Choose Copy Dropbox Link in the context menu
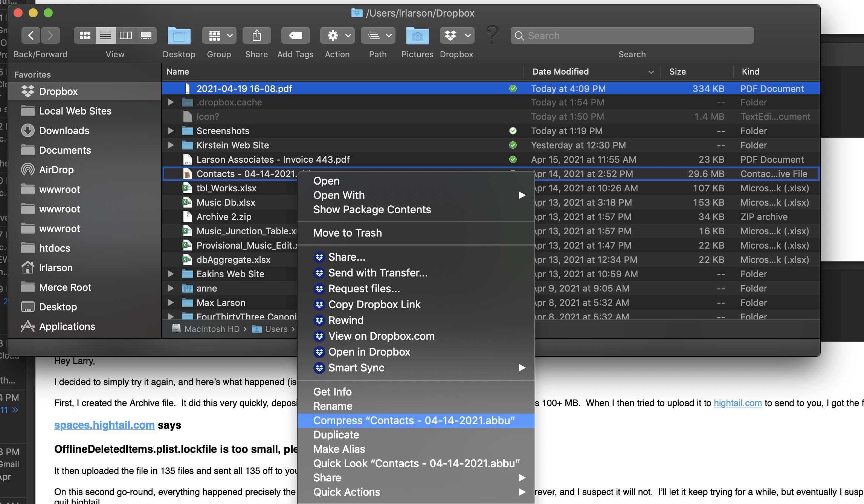The image size is (864, 504). tap(416, 304)
